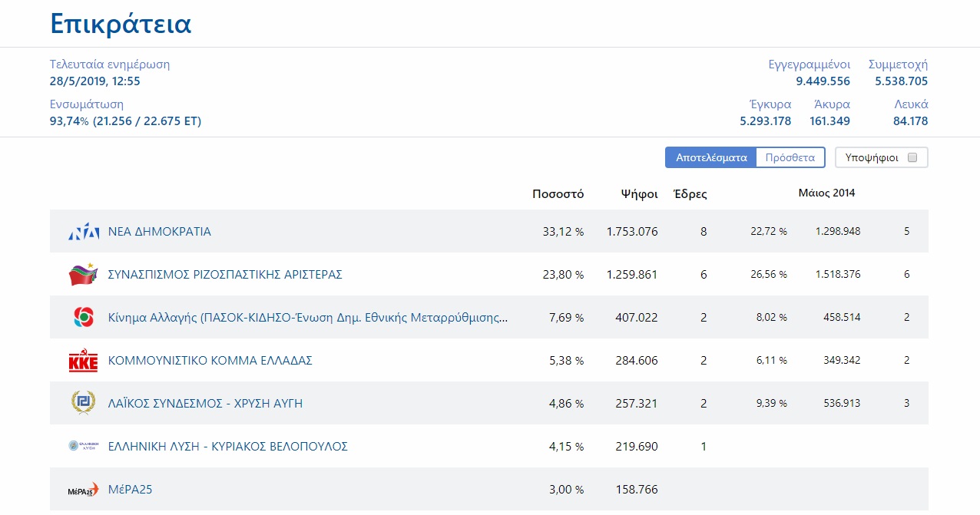Click the Elliniki Lysi party logo
The width and height of the screenshot is (980, 515).
(84, 446)
